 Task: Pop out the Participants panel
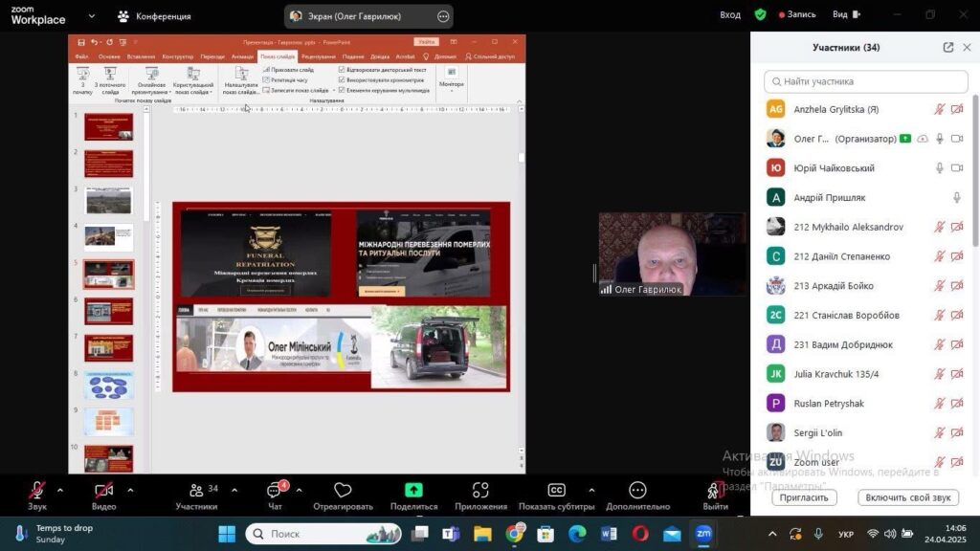coord(947,47)
